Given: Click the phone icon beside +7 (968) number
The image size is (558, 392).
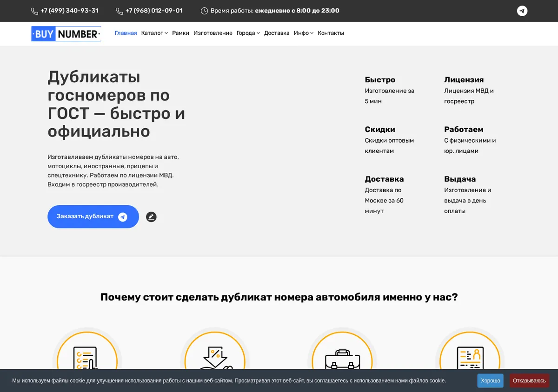Looking at the screenshot, I should pos(120,11).
